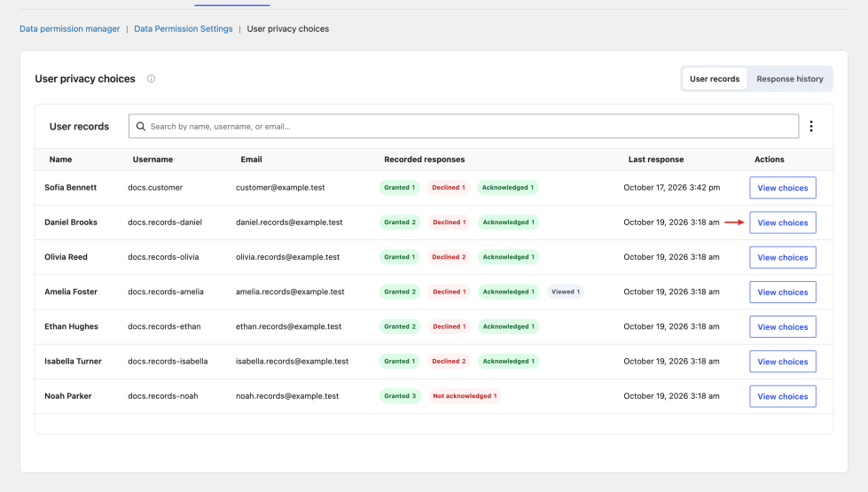This screenshot has height=492, width=868.
Task: Focus the search by name field
Action: [x=464, y=126]
